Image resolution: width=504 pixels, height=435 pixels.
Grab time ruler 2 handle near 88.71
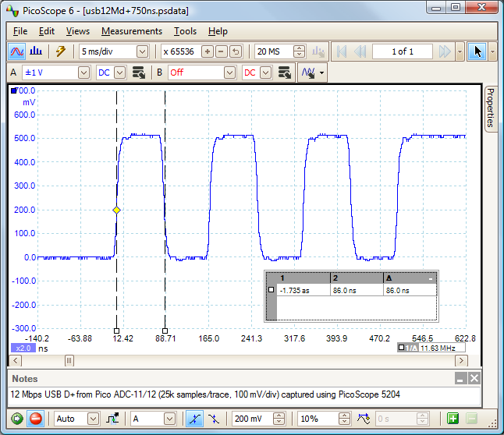tap(165, 331)
